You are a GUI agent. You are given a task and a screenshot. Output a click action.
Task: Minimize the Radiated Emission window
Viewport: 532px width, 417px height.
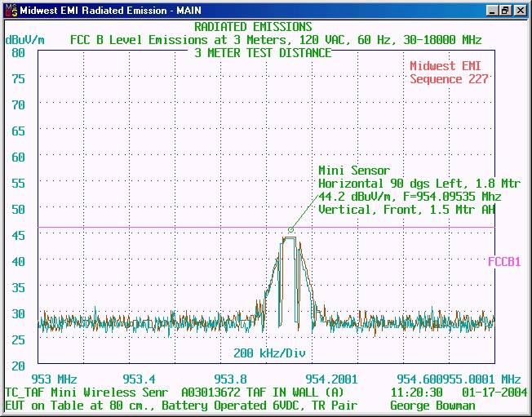pyautogui.click(x=494, y=11)
